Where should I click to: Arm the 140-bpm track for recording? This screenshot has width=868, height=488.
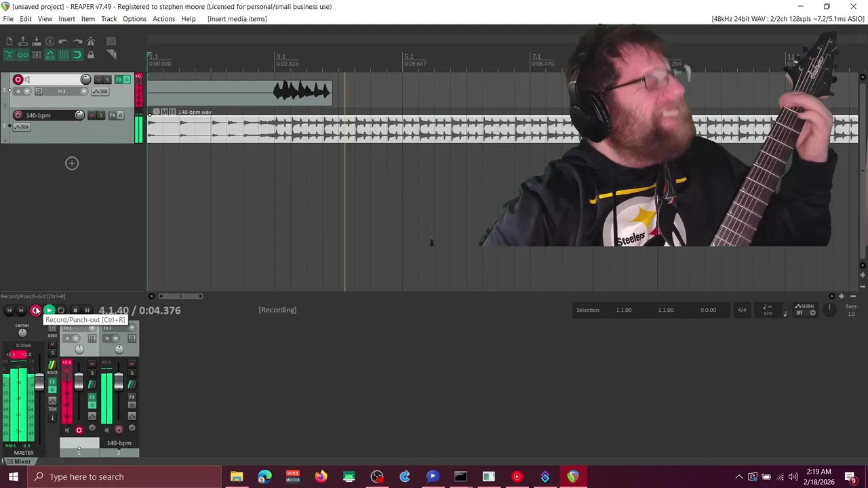(x=18, y=115)
